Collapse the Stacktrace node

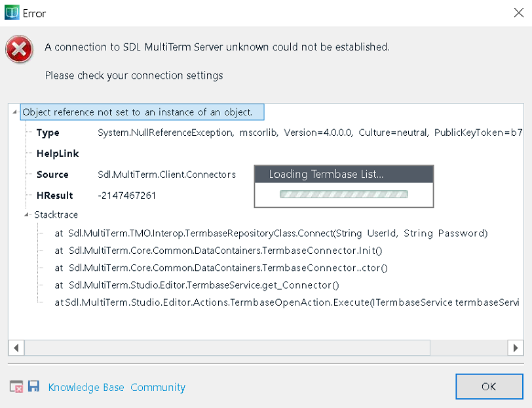click(26, 214)
